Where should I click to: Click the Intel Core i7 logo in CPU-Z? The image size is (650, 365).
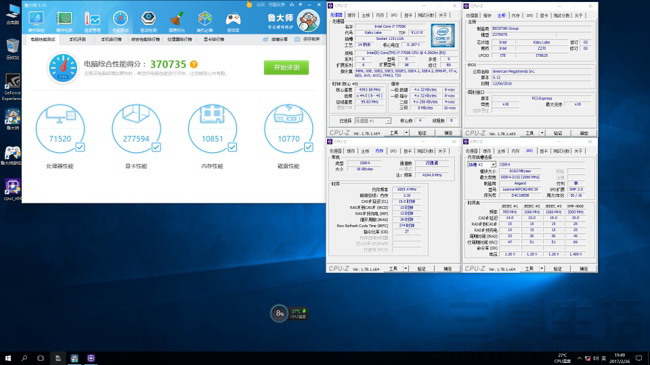coord(443,35)
